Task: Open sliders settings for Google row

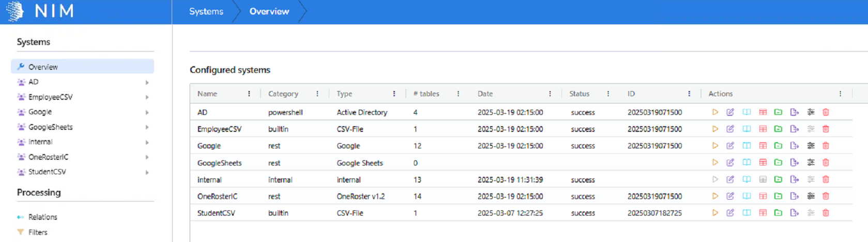Action: coord(811,146)
